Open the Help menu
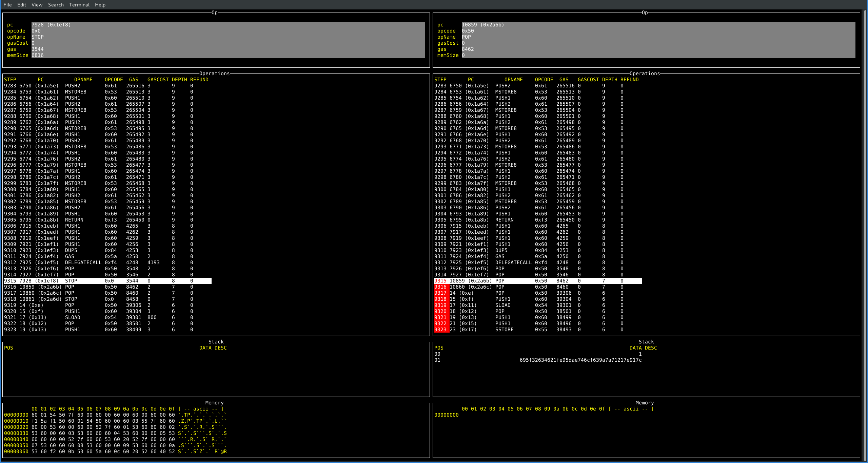 point(100,5)
